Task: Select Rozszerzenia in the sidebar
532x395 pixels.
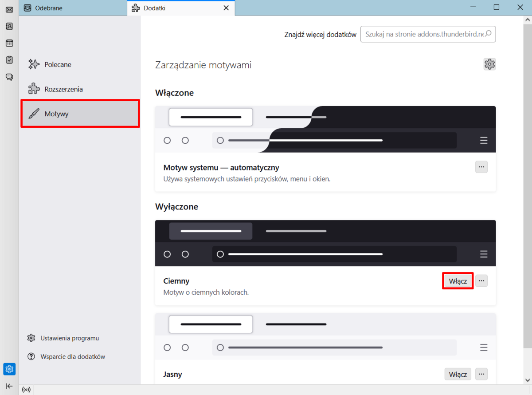Action: (63, 89)
